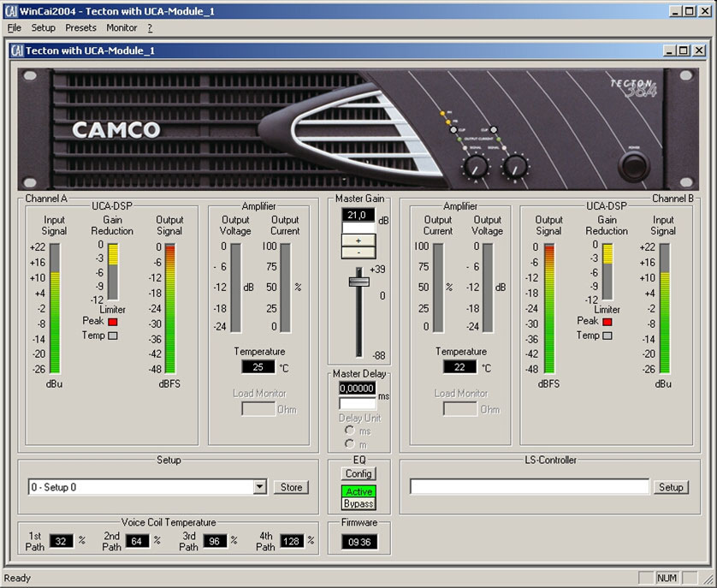Close the Tecton with UCA-Module_1 child window
Viewport: 717px width, 588px height.
(699, 50)
